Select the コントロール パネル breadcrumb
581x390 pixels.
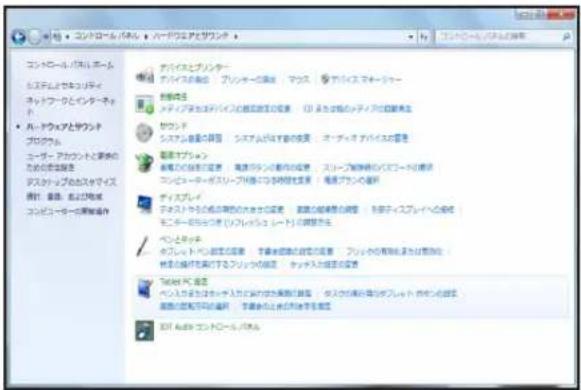click(107, 36)
